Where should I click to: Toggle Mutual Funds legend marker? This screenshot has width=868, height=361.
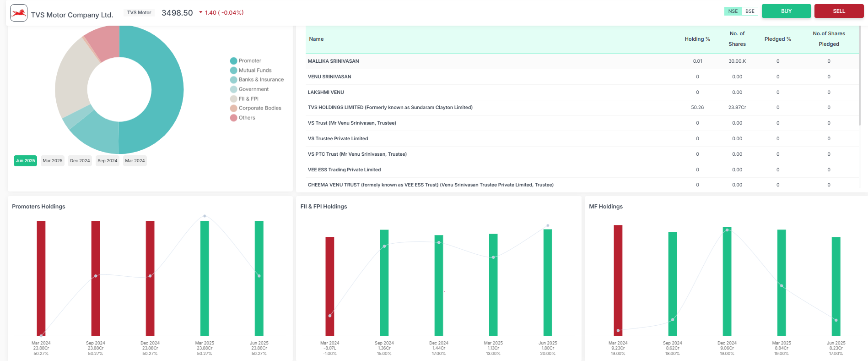pyautogui.click(x=233, y=71)
